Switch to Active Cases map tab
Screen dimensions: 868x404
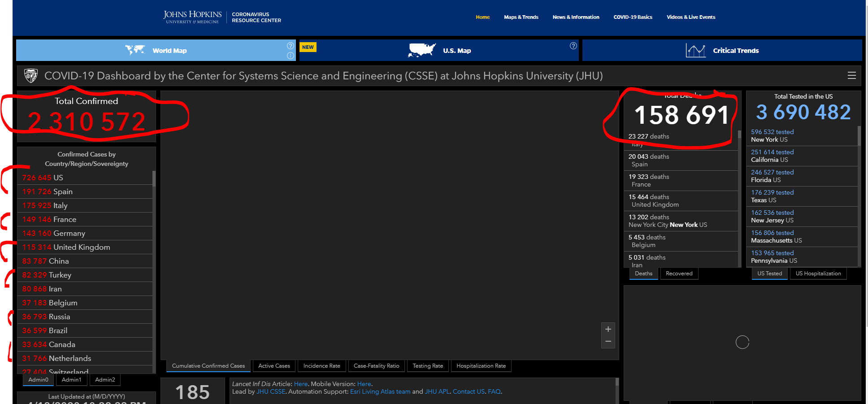[x=274, y=366]
